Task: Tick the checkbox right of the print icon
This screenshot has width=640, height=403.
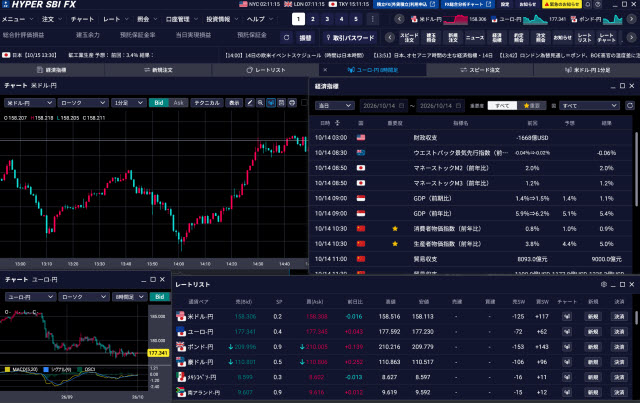Action: [304, 103]
